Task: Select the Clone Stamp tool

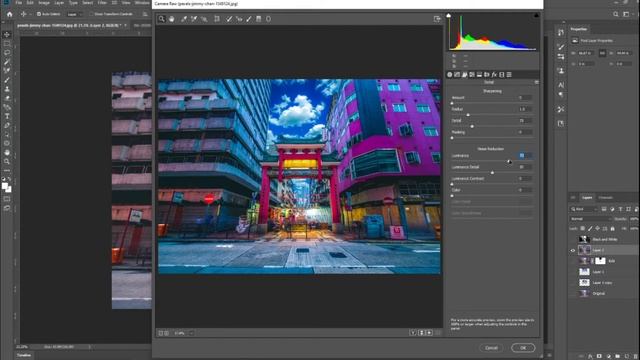Action: coord(7,89)
